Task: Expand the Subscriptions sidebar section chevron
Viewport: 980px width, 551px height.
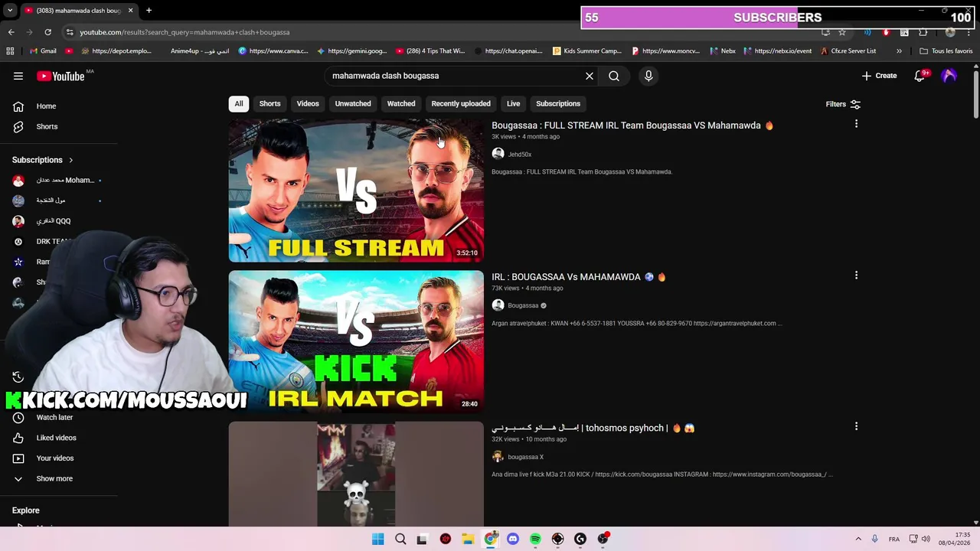Action: point(71,160)
